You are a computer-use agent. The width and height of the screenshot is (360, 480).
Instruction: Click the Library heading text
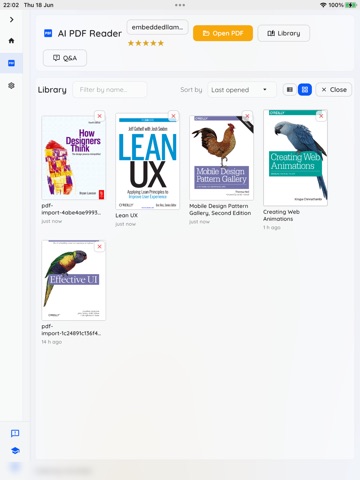click(x=52, y=90)
